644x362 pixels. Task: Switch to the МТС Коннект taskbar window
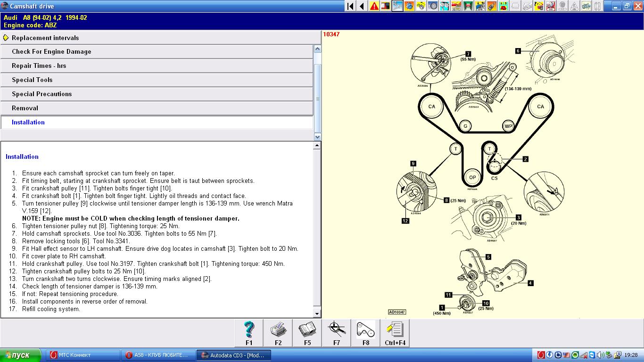[x=83, y=355]
